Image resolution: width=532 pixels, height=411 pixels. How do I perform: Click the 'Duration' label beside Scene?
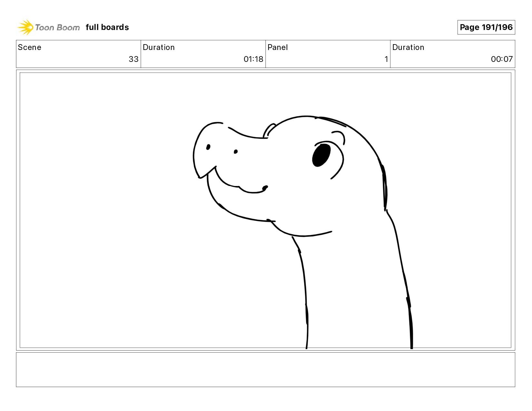(x=159, y=47)
